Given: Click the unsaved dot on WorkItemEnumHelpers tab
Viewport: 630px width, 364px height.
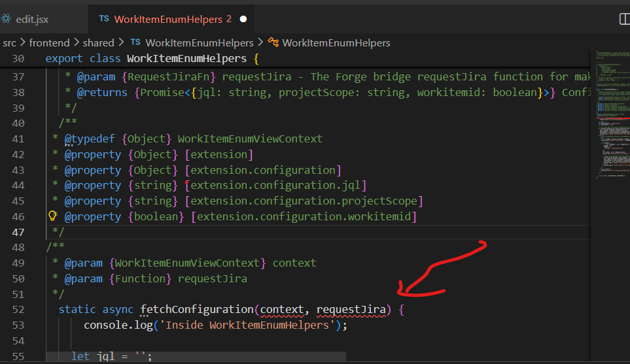Looking at the screenshot, I should pos(243,19).
